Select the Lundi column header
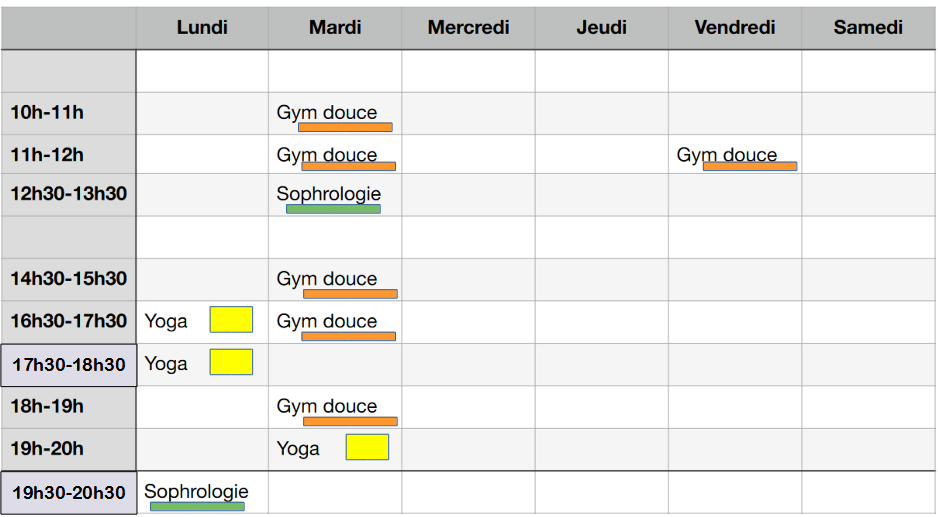Screen dimensions: 938x517 coord(202,28)
